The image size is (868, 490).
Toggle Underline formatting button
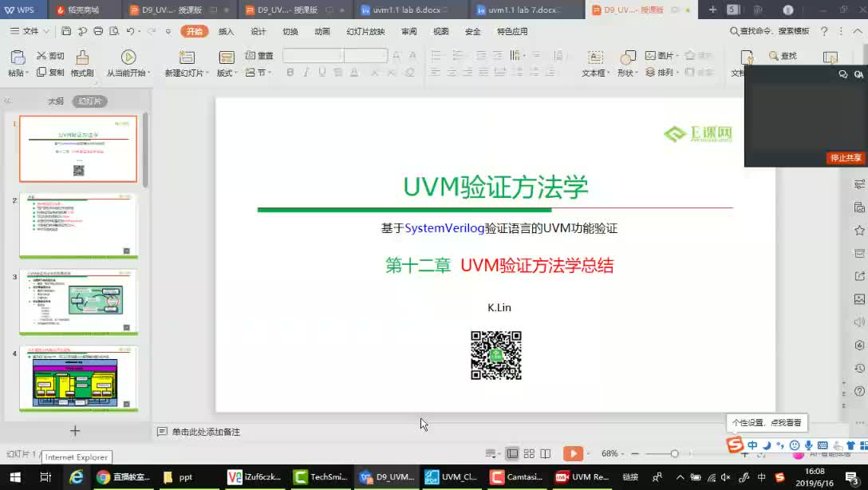322,72
